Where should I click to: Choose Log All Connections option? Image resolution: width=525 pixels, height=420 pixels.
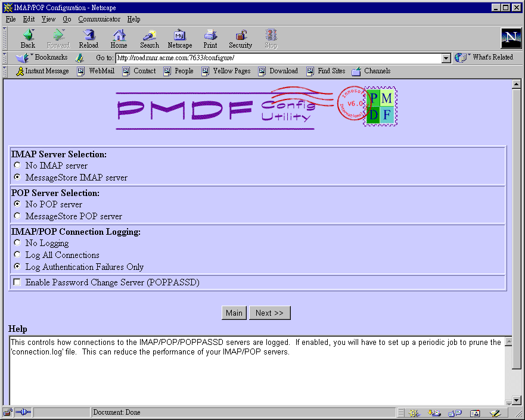click(17, 255)
